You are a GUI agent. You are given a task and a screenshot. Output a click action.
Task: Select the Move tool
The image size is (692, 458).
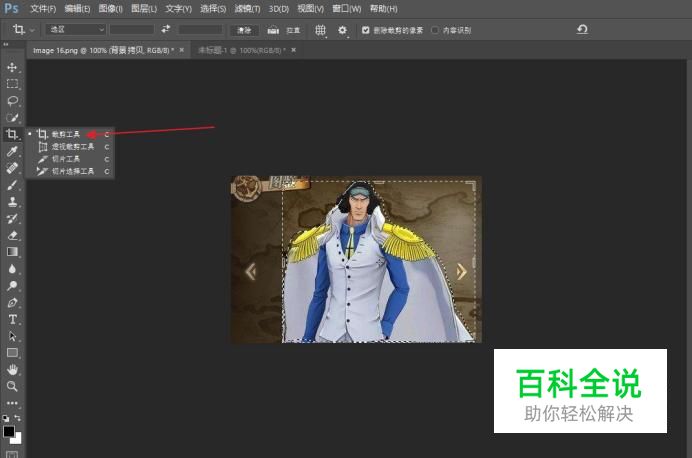point(12,67)
